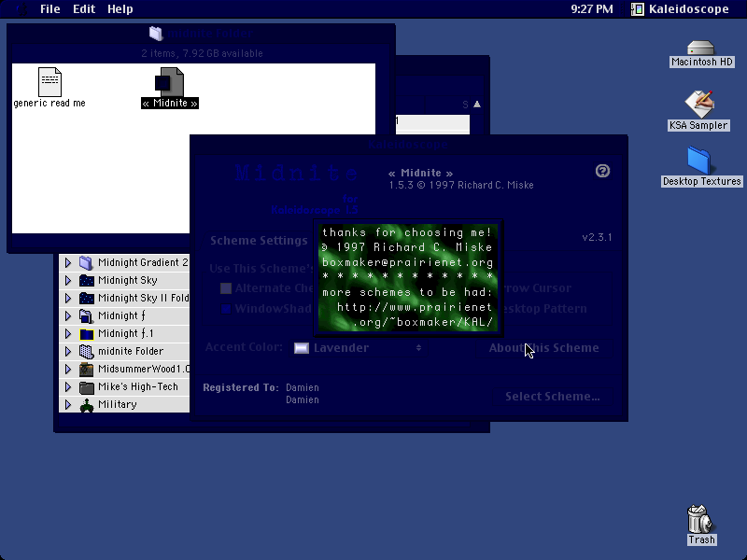Open the Kaleidoscope application menu

coord(681,9)
